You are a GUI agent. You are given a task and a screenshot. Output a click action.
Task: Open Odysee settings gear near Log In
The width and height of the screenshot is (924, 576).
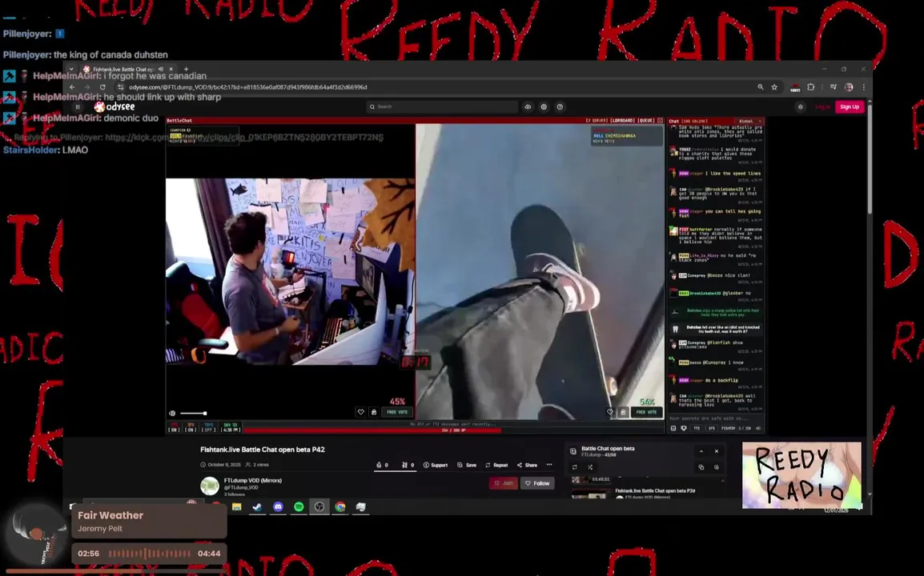800,106
